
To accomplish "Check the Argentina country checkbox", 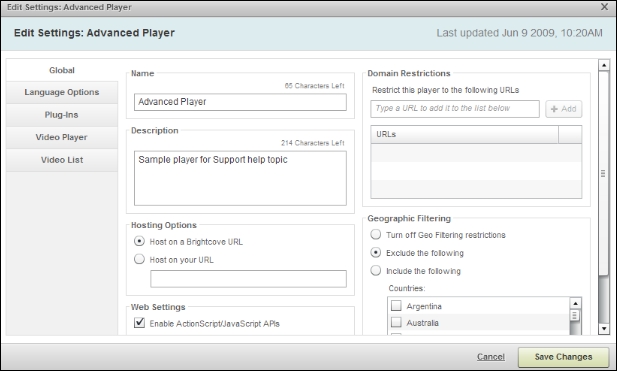I will pos(396,306).
